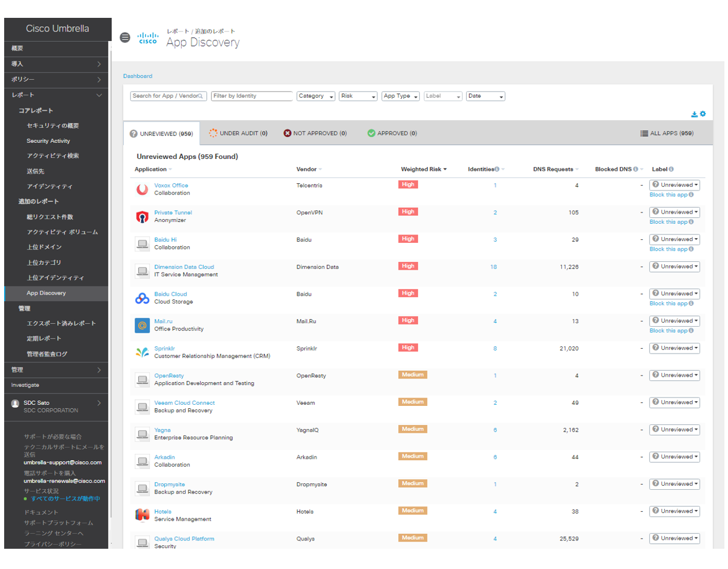
Task: Click the Hotels app icon
Action: tap(142, 515)
